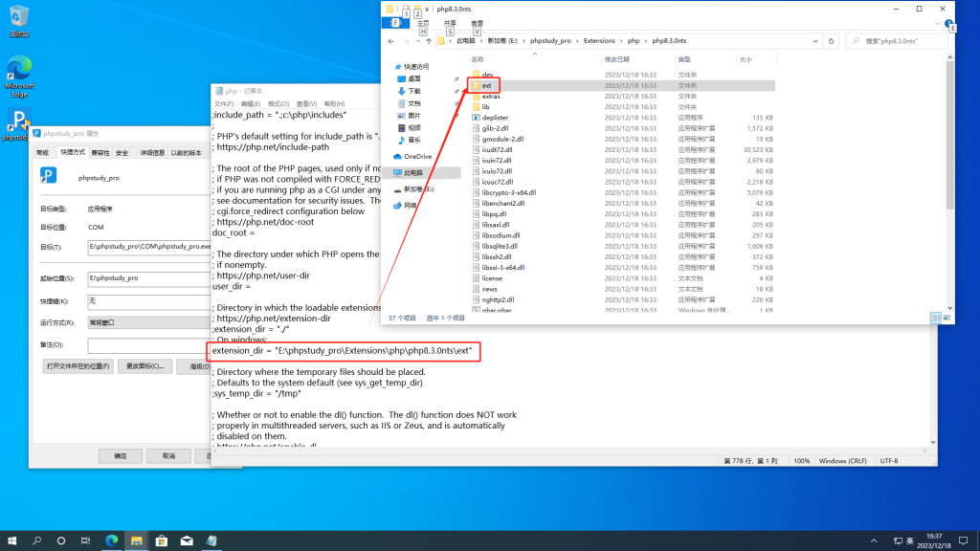Click Desktop (桌面) in Quick Access
The width and height of the screenshot is (980, 551).
tap(414, 78)
